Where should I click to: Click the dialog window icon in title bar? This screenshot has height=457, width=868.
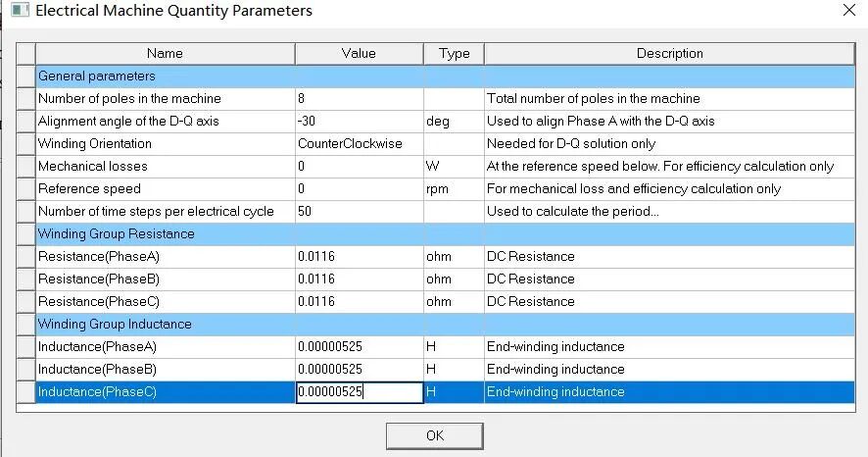click(20, 10)
